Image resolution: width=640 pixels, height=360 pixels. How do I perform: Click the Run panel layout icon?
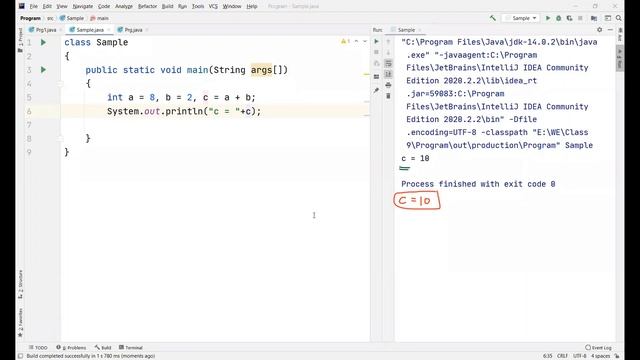(x=376, y=77)
